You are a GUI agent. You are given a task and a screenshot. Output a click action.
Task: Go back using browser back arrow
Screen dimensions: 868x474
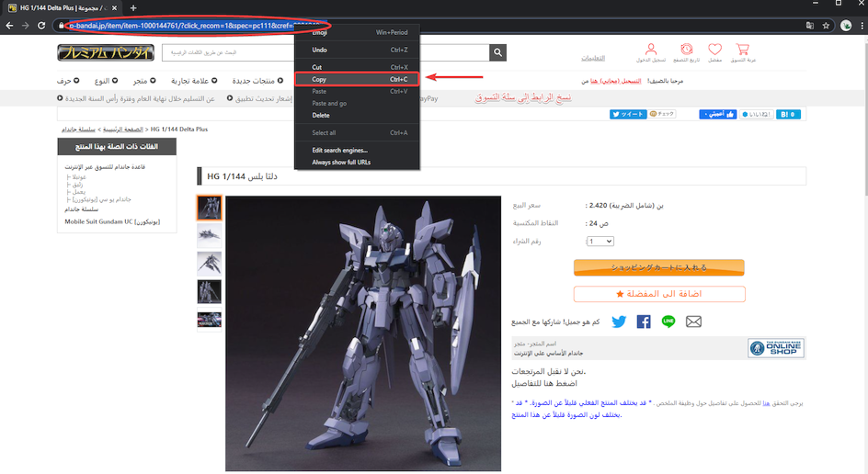point(9,26)
